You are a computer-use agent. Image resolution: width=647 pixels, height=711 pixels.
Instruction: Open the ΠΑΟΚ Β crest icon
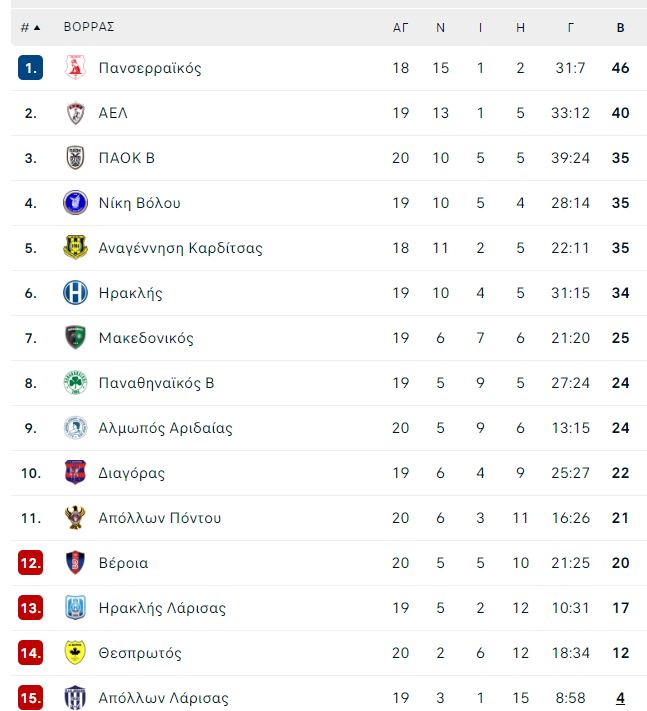click(75, 157)
